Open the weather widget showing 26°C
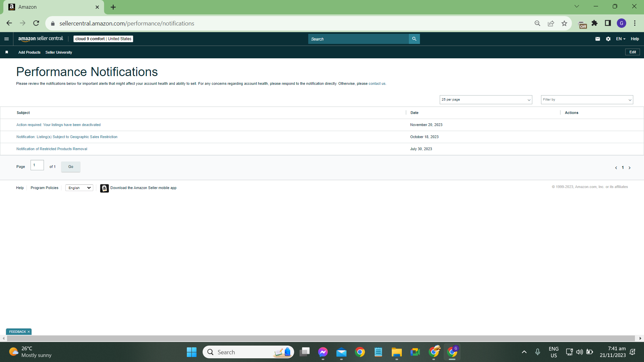Viewport: 644px width, 362px height. 30,352
